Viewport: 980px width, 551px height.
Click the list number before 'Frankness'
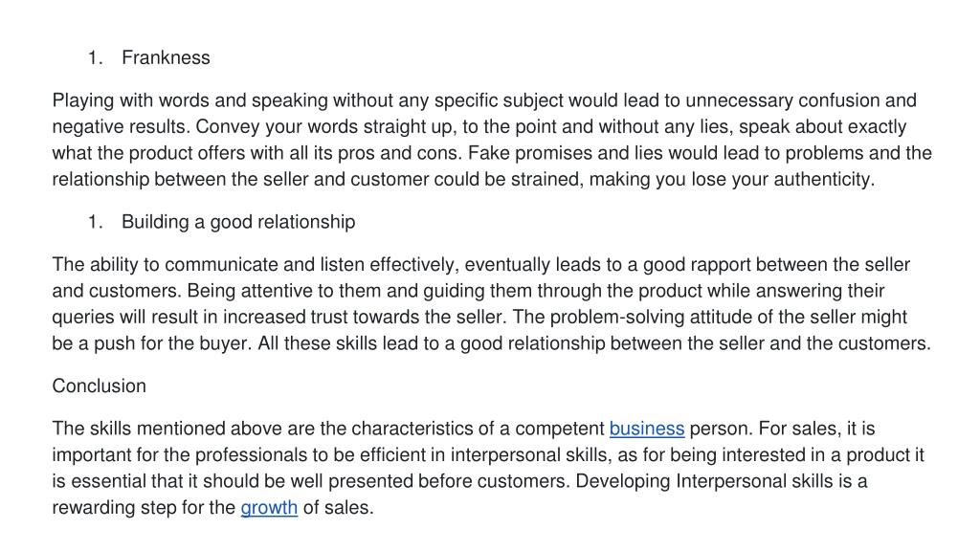tap(95, 57)
